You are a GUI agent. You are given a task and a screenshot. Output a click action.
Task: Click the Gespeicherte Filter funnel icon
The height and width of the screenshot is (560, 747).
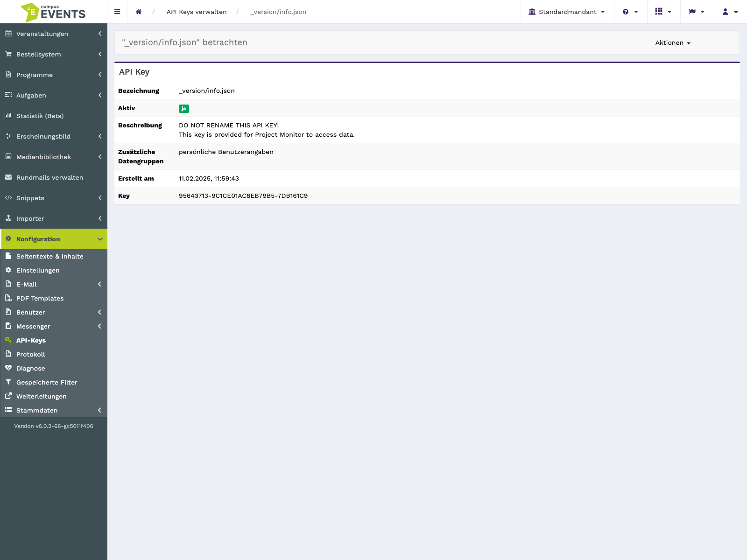(x=8, y=382)
